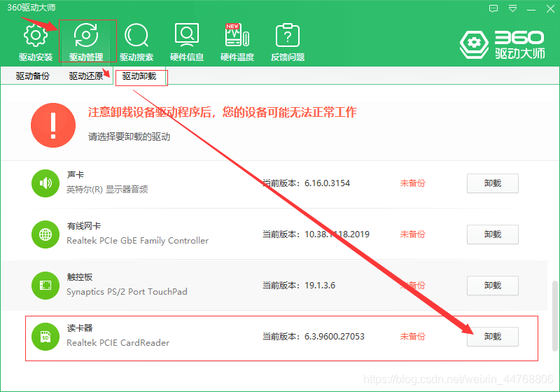Click the 360驱动大师 title text

(31, 8)
